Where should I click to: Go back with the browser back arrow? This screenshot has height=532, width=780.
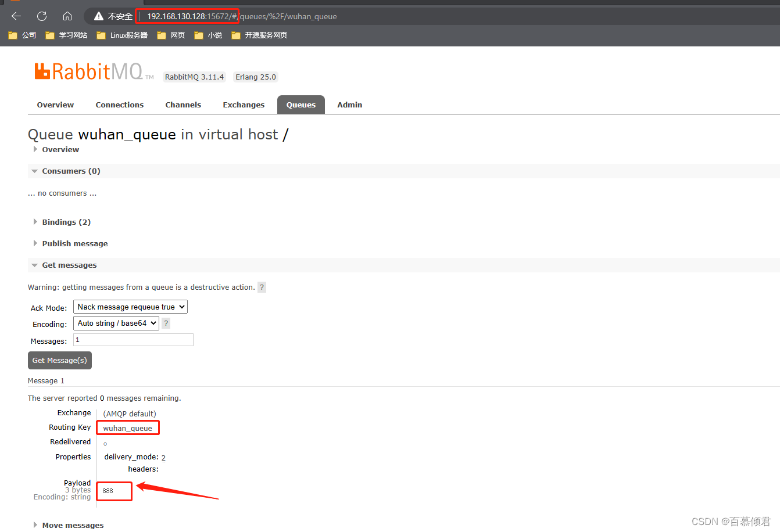(16, 16)
